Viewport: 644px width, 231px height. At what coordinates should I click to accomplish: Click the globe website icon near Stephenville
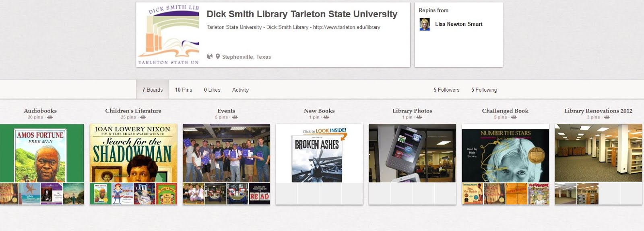pos(210,57)
